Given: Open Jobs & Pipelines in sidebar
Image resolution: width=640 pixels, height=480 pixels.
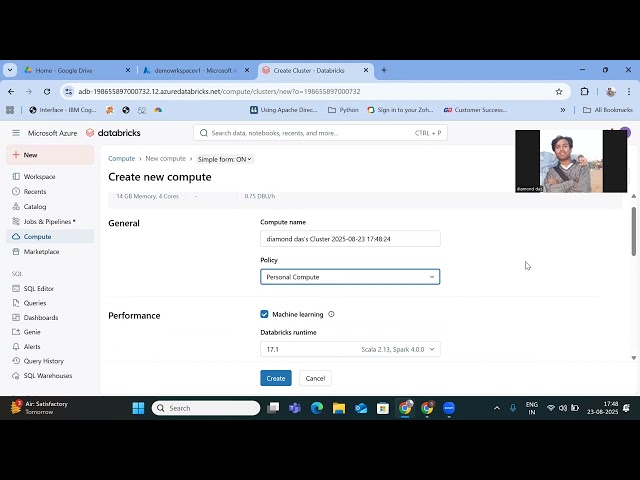Looking at the screenshot, I should [47, 222].
